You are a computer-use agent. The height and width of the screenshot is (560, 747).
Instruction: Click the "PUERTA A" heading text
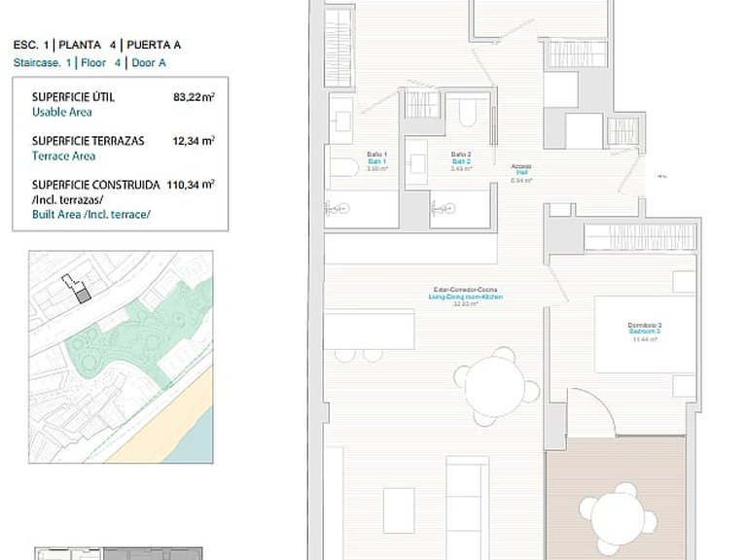[154, 46]
